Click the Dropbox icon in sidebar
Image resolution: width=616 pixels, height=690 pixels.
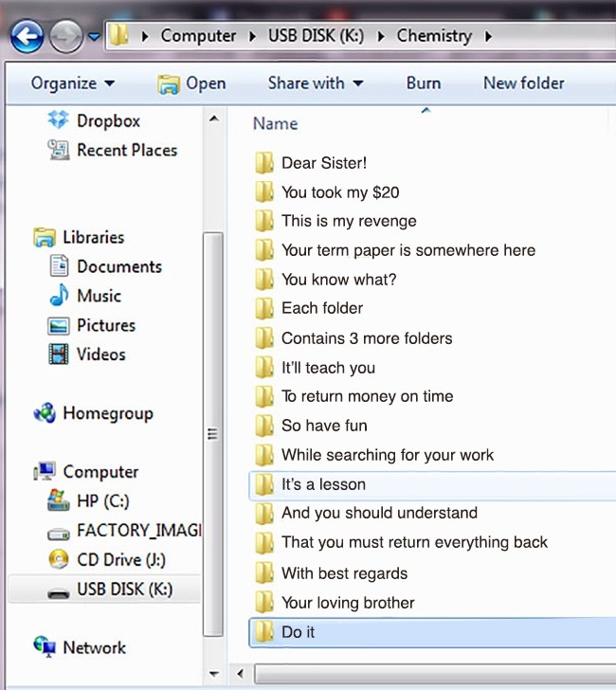59,120
